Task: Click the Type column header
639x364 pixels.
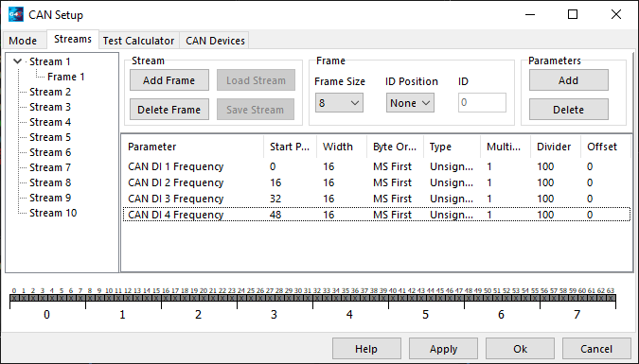Action: point(452,147)
